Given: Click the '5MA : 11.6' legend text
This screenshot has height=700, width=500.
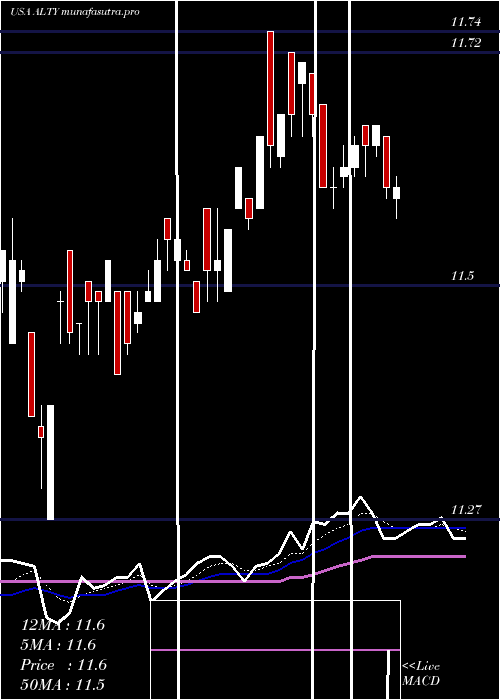Looking at the screenshot, I should (58, 645).
